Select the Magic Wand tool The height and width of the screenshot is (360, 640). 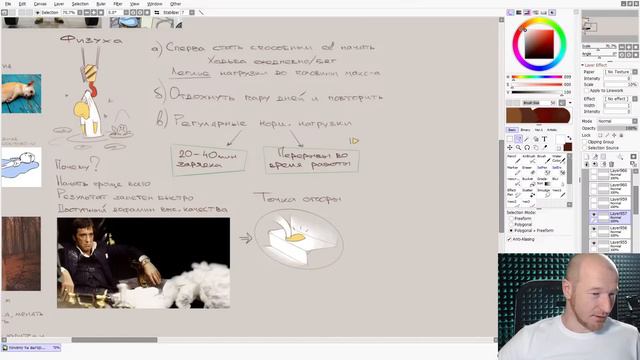click(527, 139)
